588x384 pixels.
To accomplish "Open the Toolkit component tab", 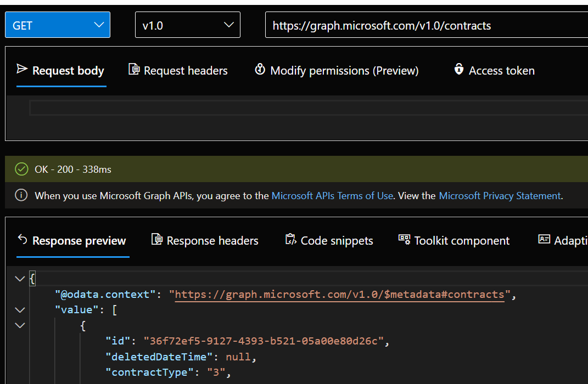I will (x=453, y=240).
